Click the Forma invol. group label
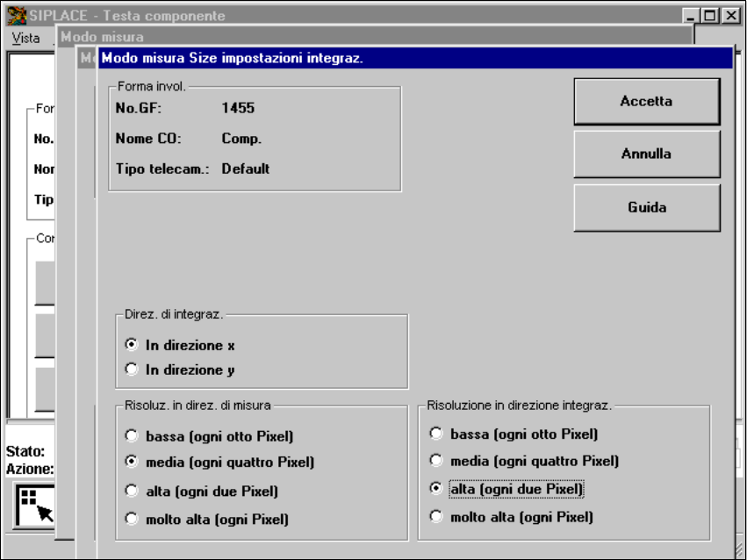 pyautogui.click(x=152, y=86)
